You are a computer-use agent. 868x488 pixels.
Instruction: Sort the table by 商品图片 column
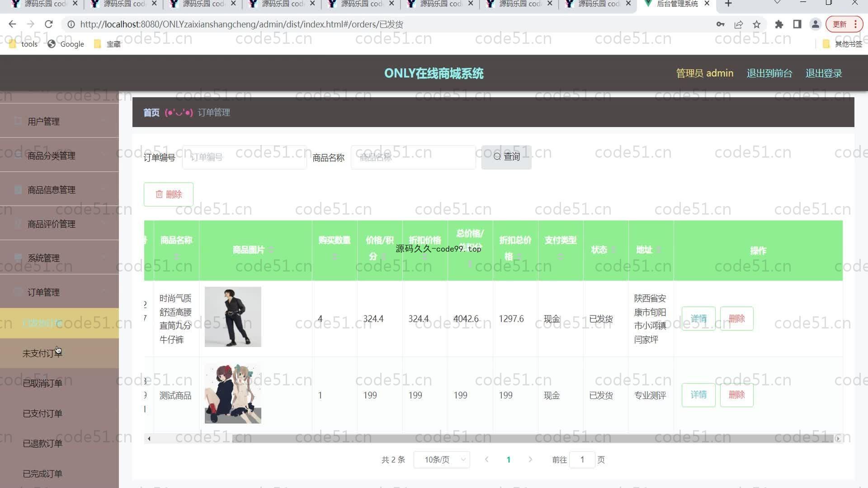coord(271,250)
